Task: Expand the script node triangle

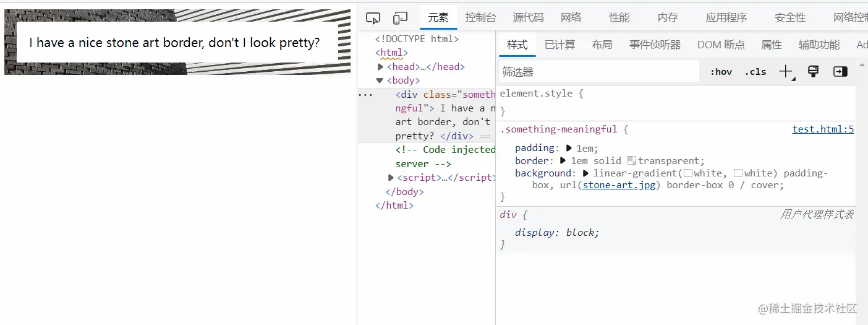Action: tap(391, 178)
